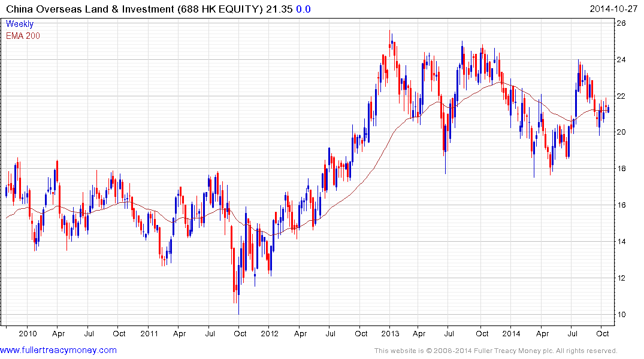Click the '2014' x-axis label
The width and height of the screenshot is (644, 359).
tap(512, 333)
